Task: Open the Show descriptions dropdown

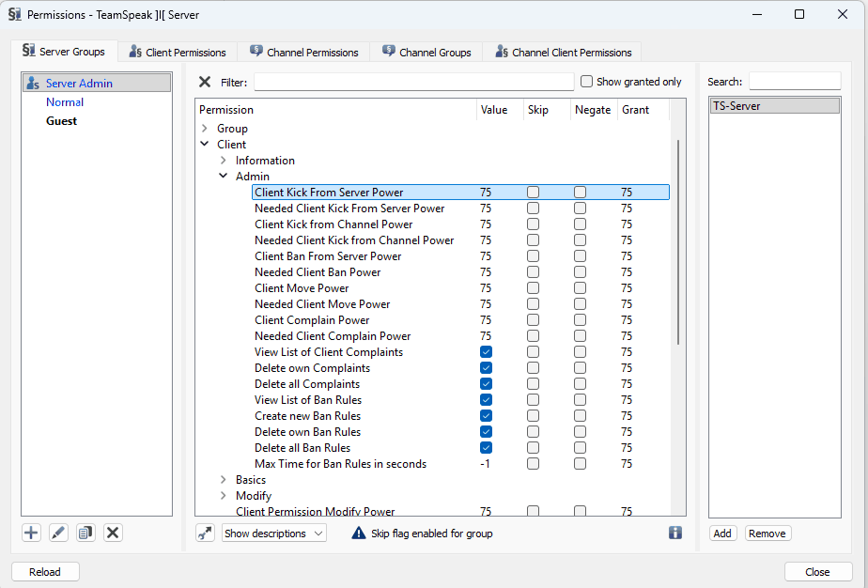Action: tap(274, 534)
